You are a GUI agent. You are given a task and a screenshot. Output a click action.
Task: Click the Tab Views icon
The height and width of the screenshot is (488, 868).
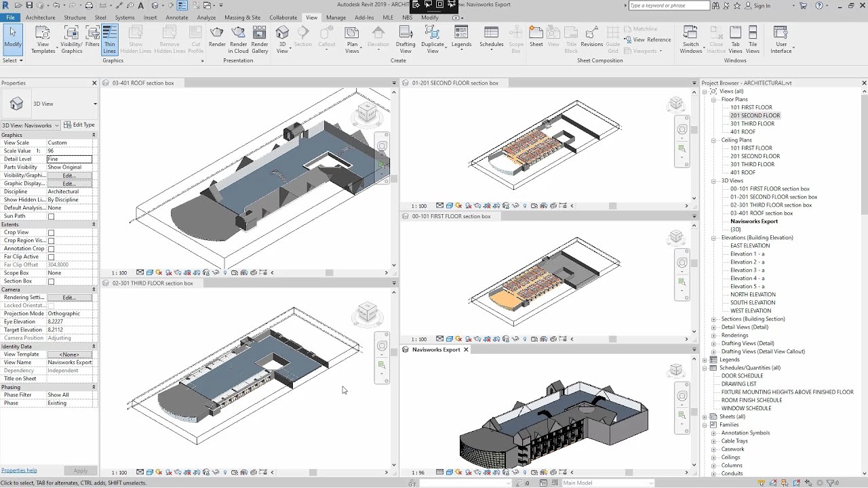(735, 39)
